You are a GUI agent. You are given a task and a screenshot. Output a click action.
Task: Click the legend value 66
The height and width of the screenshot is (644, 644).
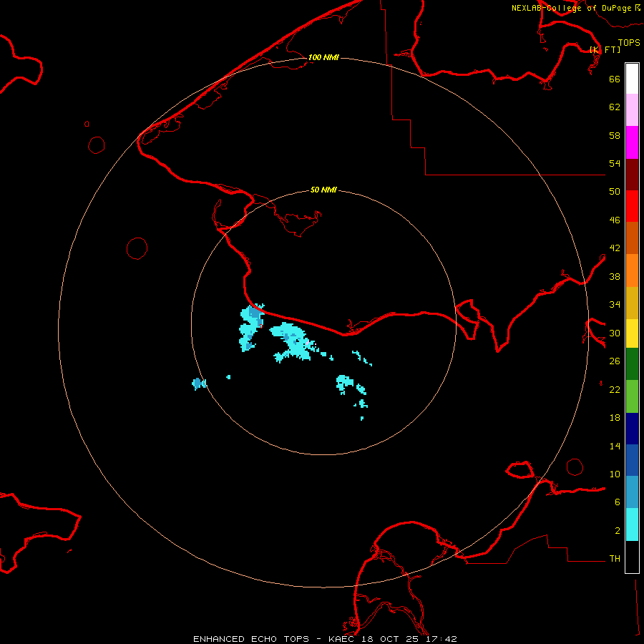615,79
